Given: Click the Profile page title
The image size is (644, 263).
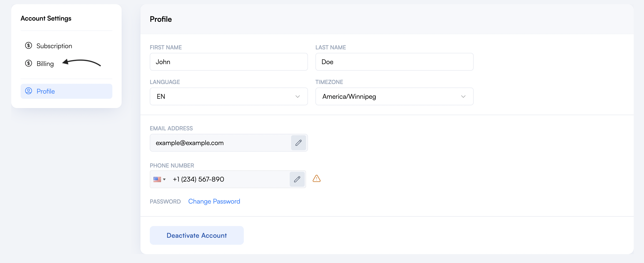Looking at the screenshot, I should tap(161, 19).
